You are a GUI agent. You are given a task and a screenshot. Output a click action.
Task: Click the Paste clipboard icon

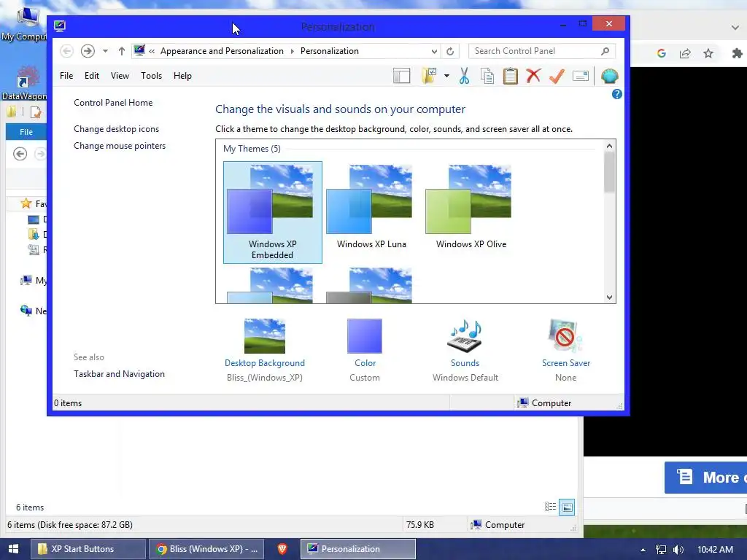coord(510,76)
